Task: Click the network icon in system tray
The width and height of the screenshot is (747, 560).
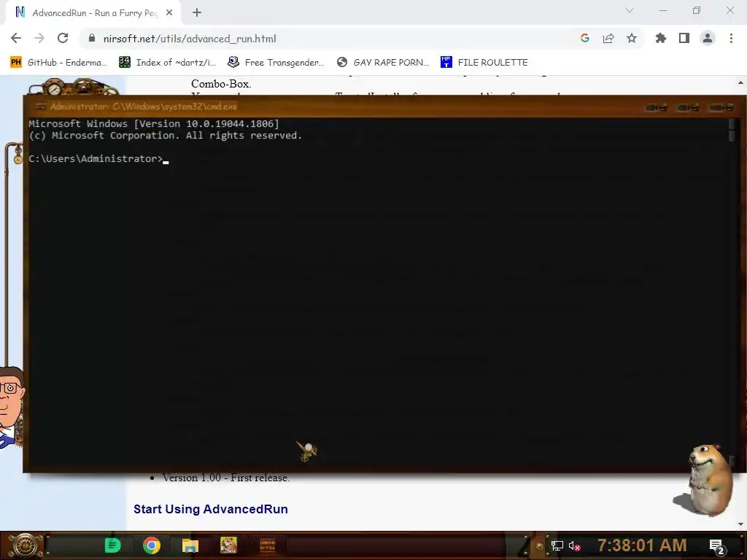Action: [x=557, y=545]
